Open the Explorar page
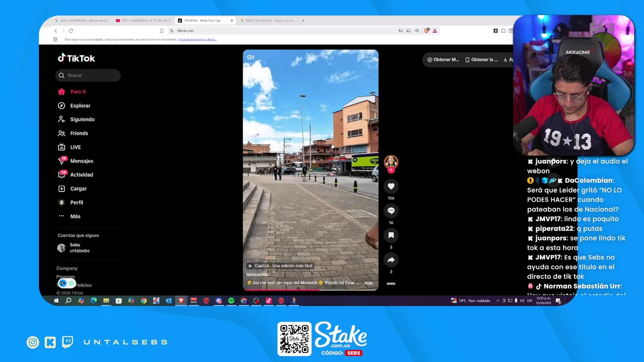 click(74, 106)
